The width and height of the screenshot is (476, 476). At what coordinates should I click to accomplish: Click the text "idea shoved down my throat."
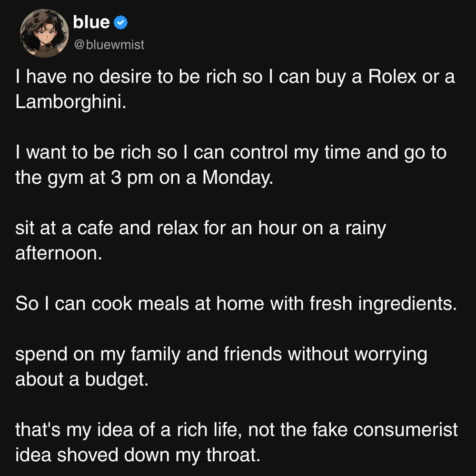click(138, 455)
